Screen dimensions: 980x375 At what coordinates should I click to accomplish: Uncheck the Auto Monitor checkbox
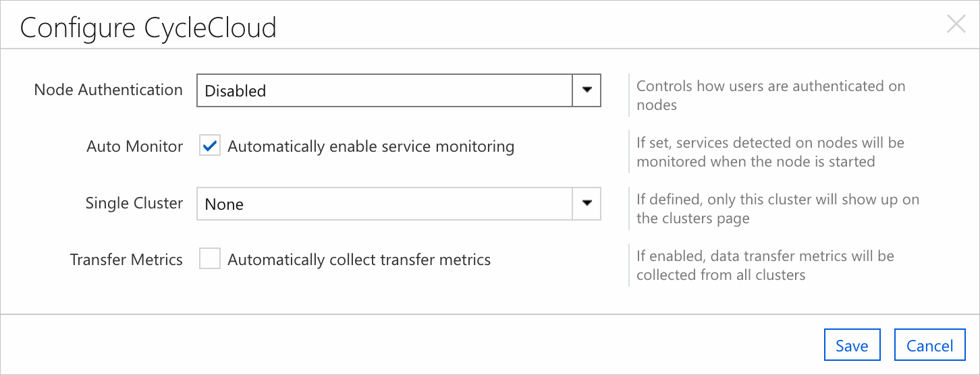coord(210,146)
